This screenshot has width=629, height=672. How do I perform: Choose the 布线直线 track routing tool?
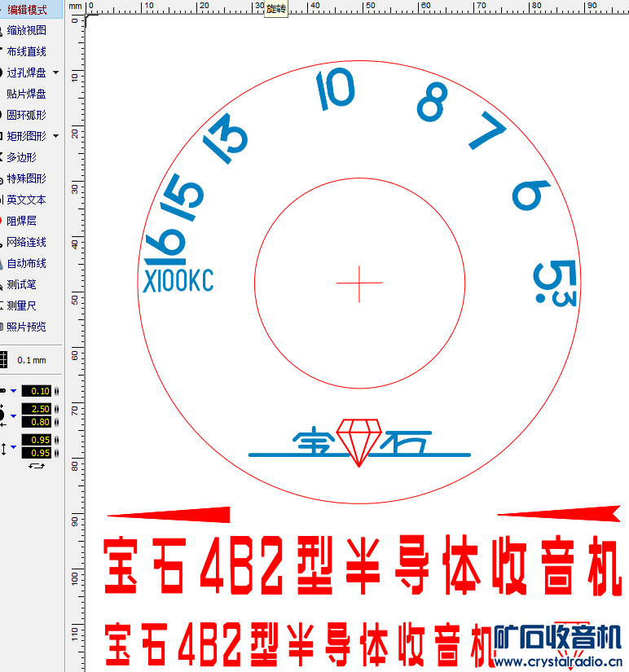coord(27,51)
